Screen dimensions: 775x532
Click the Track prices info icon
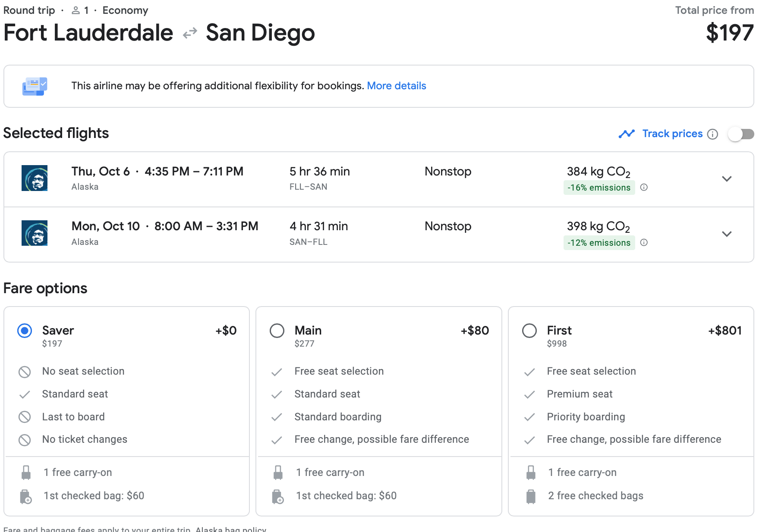click(712, 134)
